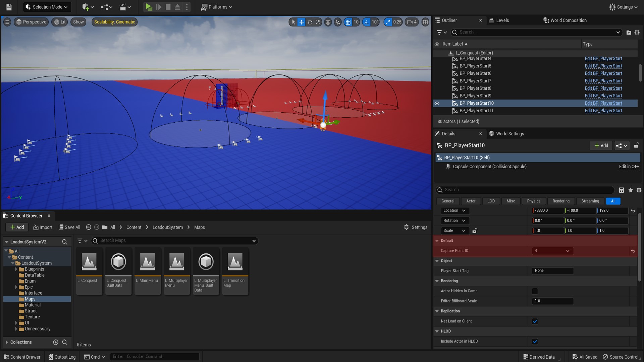Viewport: 644px width, 362px height.
Task: Select the rotate transform tool in viewport
Action: point(310,22)
